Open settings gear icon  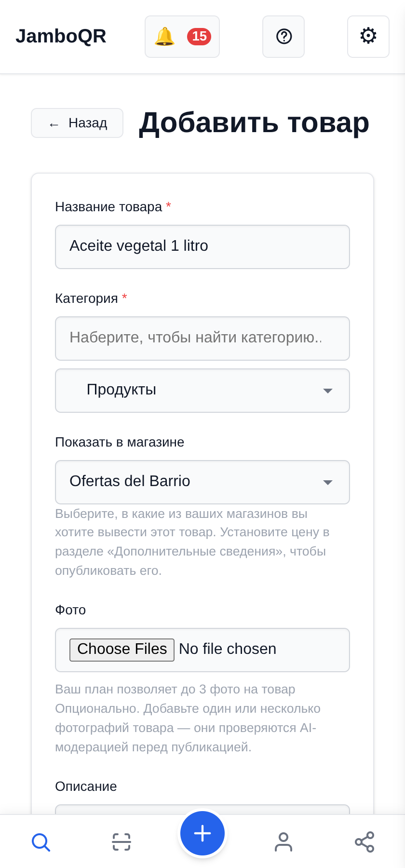(368, 37)
